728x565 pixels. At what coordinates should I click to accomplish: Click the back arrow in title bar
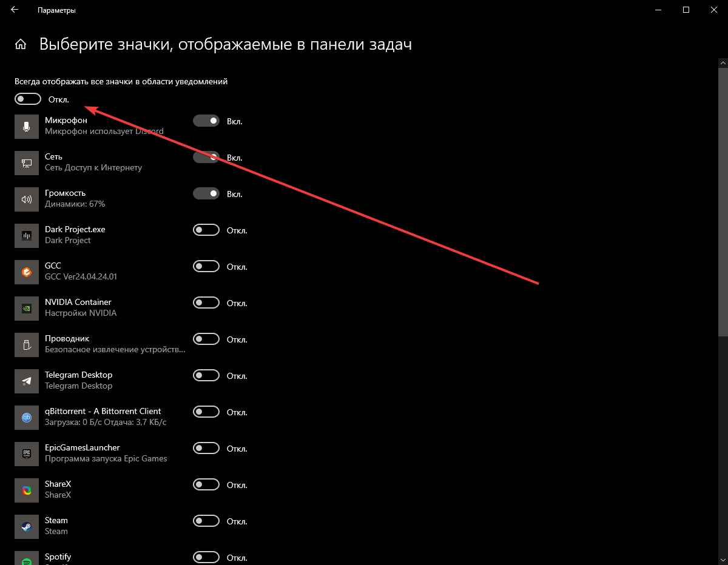coord(15,10)
